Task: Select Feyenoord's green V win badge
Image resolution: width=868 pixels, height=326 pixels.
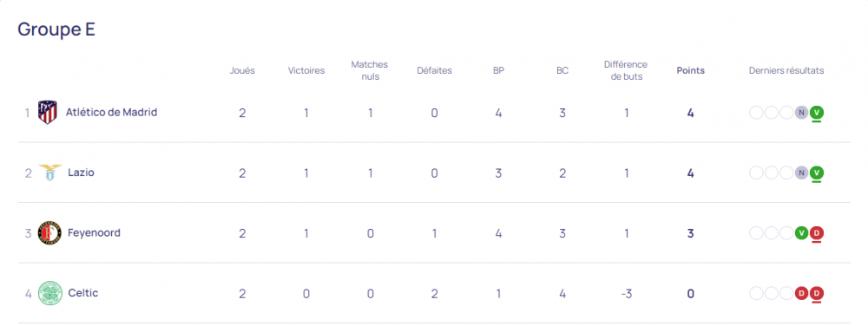Action: click(x=801, y=233)
